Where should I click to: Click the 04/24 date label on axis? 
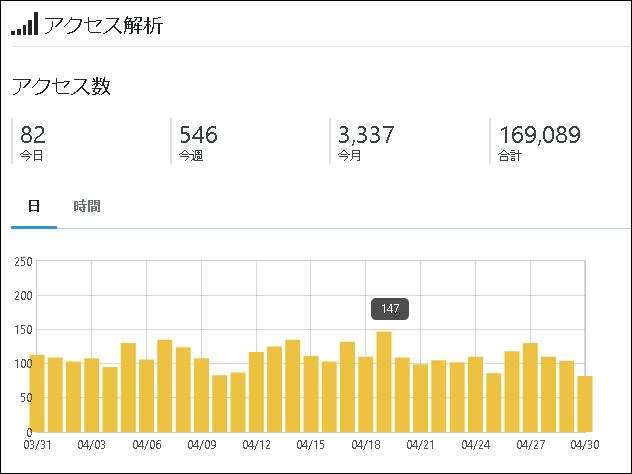click(476, 445)
